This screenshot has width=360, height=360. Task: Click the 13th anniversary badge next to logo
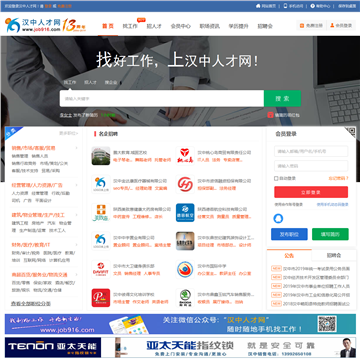pos(74,25)
